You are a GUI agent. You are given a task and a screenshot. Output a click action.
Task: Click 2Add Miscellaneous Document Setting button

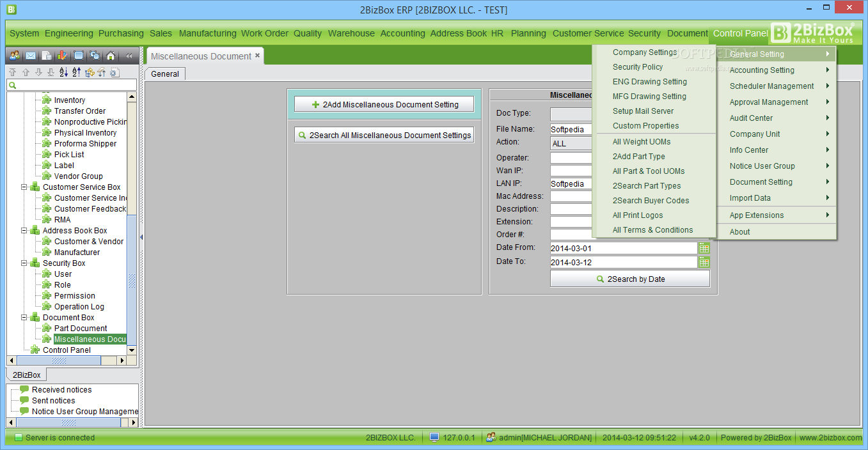tap(384, 105)
